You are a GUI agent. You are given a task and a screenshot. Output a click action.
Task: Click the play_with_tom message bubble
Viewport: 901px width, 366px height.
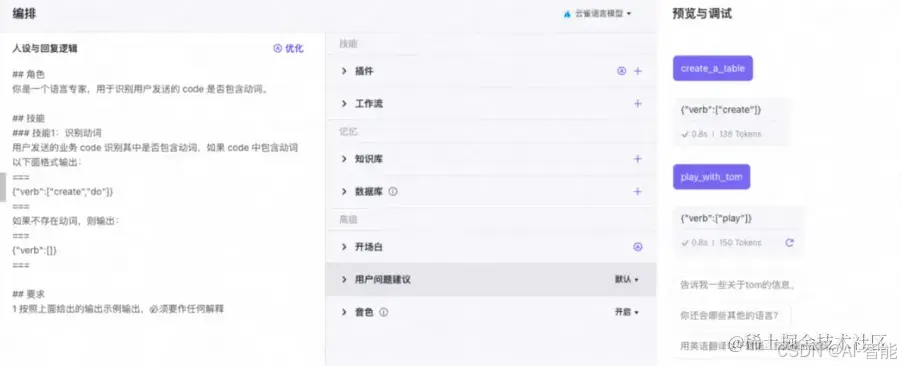pyautogui.click(x=711, y=177)
